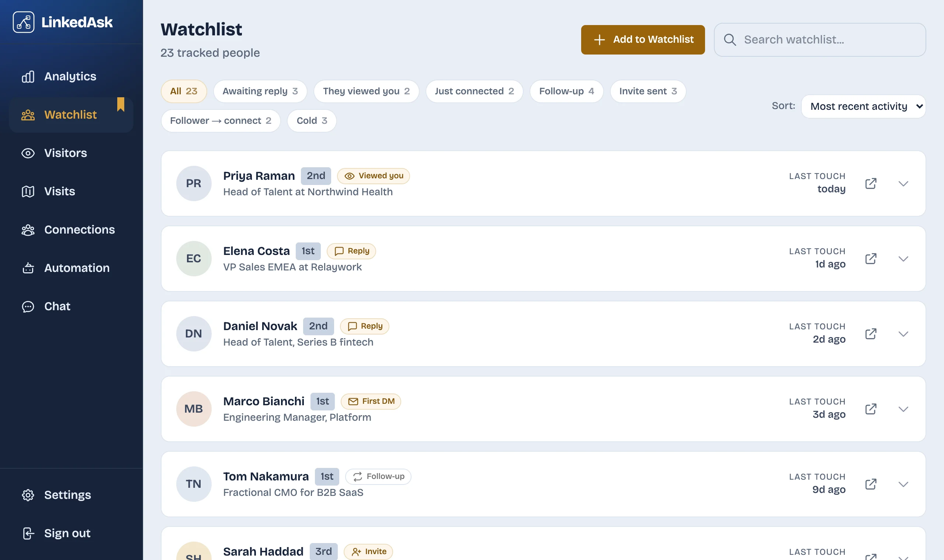This screenshot has width=944, height=560.
Task: Click the '23 tracked people' subtitle
Action: 210,53
